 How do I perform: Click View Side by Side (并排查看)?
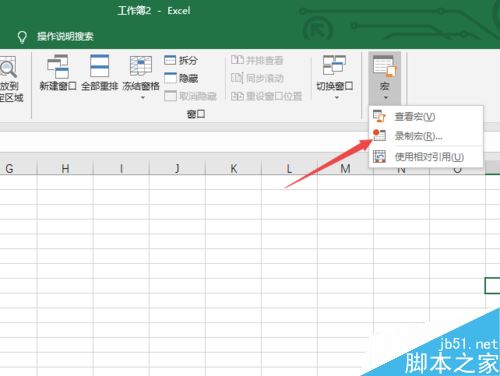(x=257, y=60)
